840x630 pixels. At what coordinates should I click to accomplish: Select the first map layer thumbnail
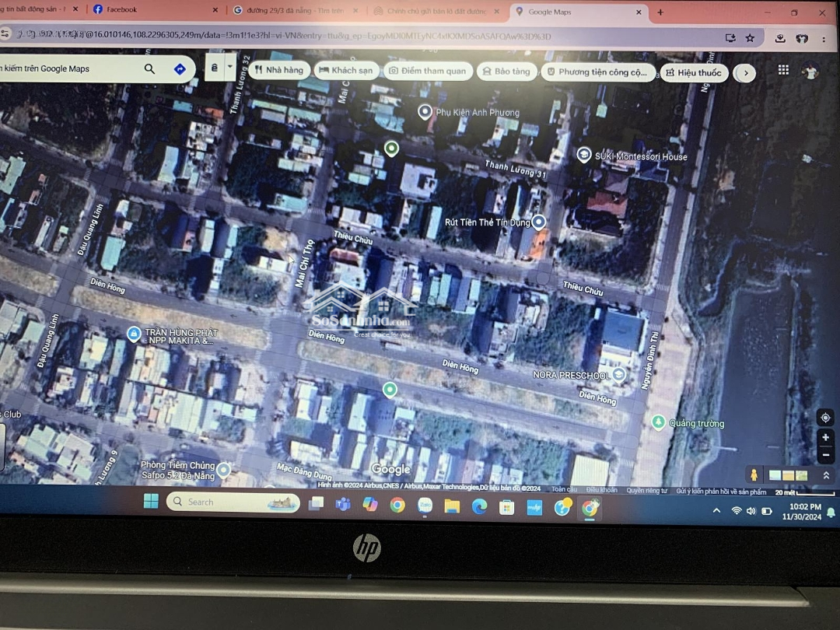pyautogui.click(x=775, y=474)
